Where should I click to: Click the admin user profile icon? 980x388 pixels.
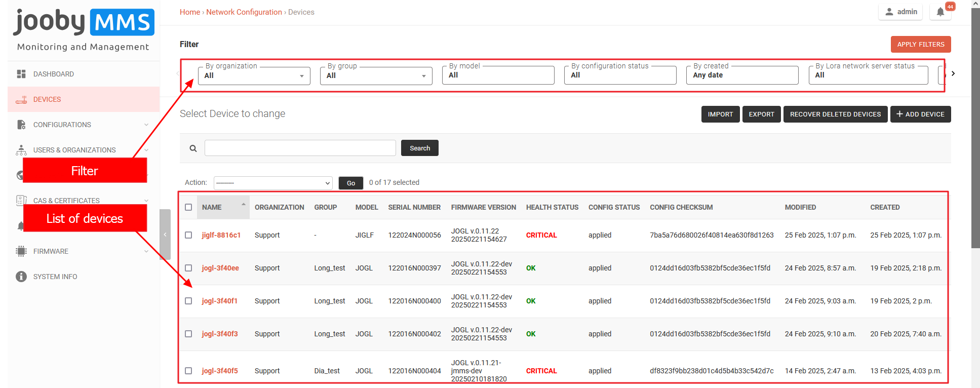pyautogui.click(x=889, y=12)
